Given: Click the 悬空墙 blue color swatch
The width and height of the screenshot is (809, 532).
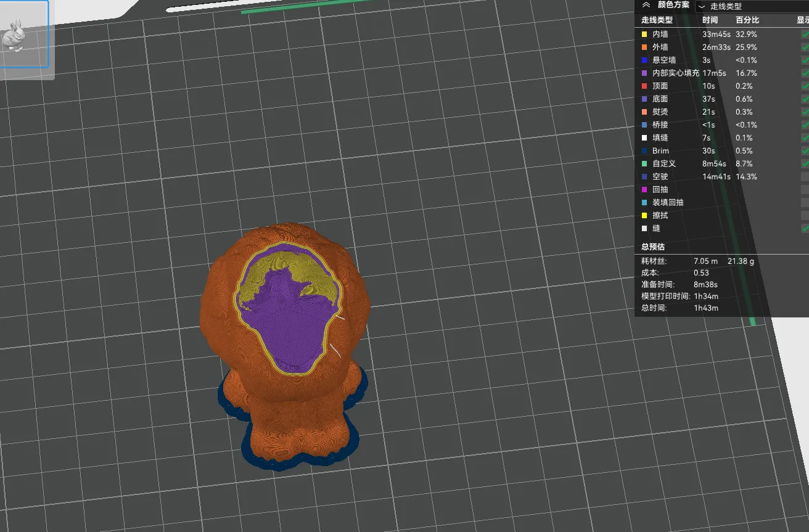Looking at the screenshot, I should (x=645, y=60).
